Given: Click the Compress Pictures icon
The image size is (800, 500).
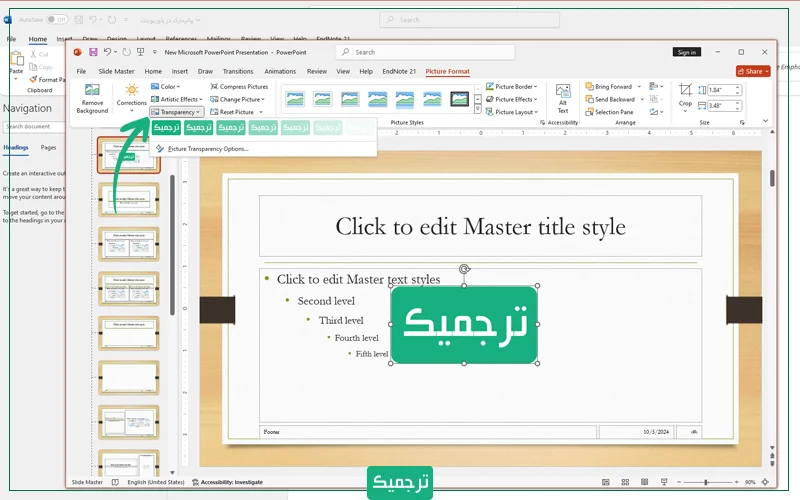Looking at the screenshot, I should click(214, 87).
